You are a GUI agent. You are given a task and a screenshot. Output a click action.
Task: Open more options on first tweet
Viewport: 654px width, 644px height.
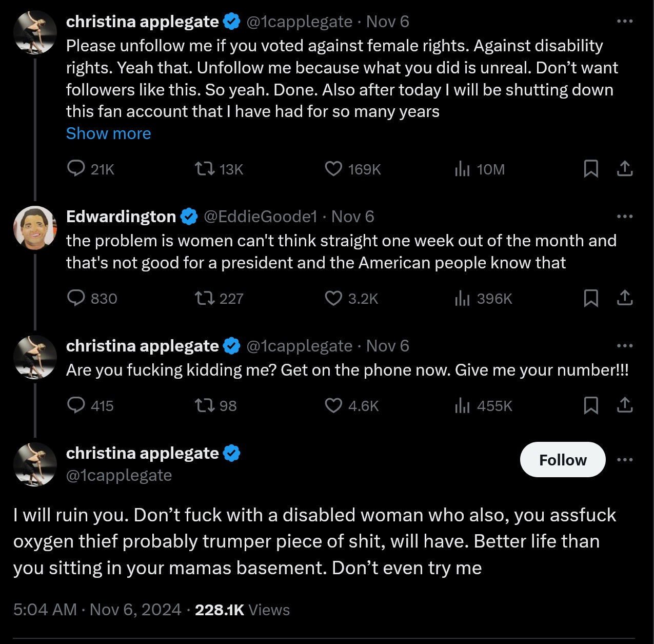[624, 22]
